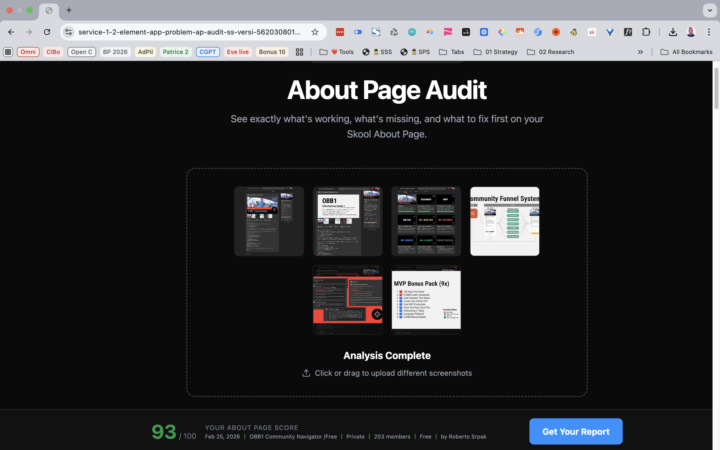Open the Patrice 2 bookmark
Viewport: 720px width, 450px height.
point(175,52)
